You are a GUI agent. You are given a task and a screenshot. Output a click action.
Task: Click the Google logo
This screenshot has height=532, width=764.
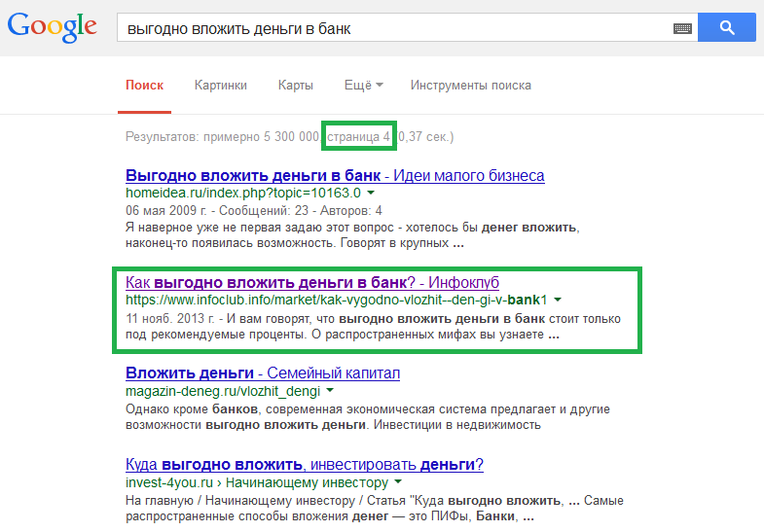coord(53,27)
